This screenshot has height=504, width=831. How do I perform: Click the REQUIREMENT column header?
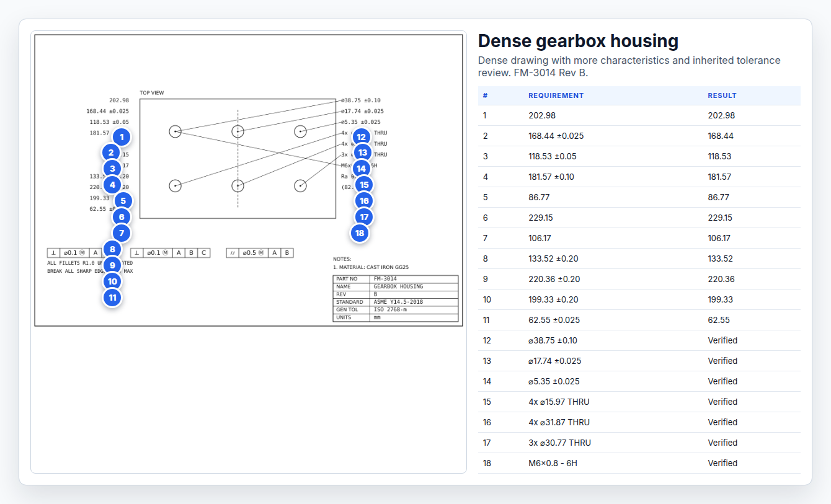pyautogui.click(x=556, y=95)
